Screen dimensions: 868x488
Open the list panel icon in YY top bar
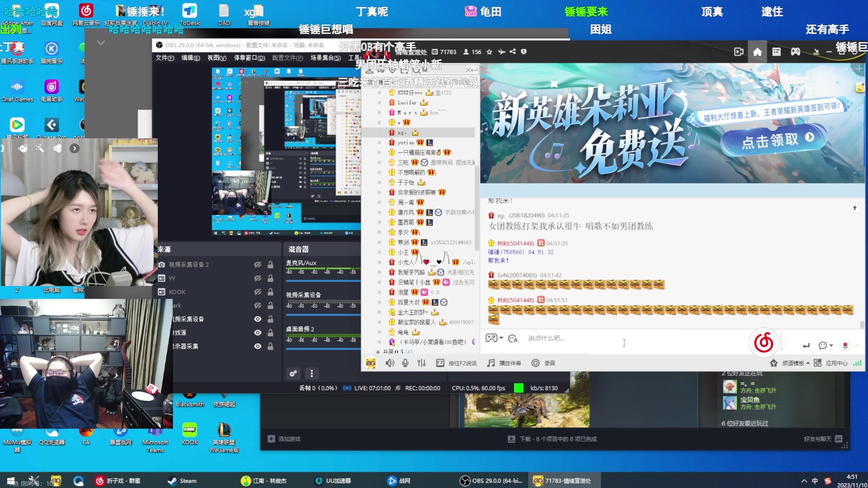click(x=776, y=52)
